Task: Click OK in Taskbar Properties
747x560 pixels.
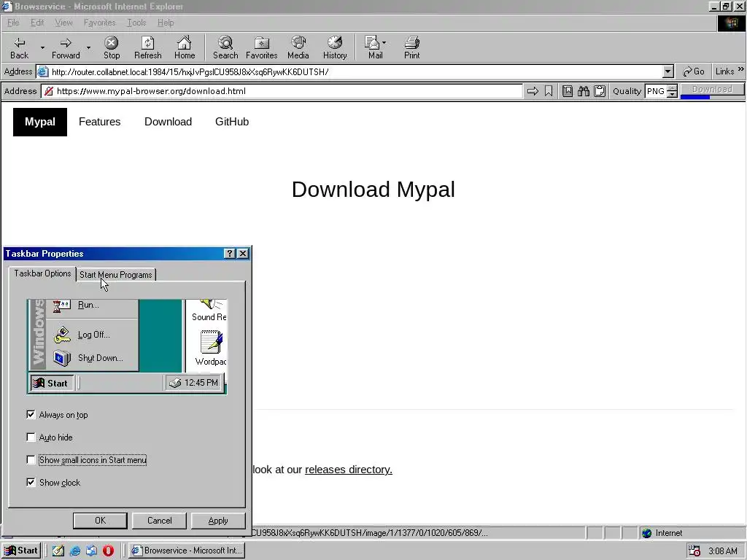Action: click(100, 521)
